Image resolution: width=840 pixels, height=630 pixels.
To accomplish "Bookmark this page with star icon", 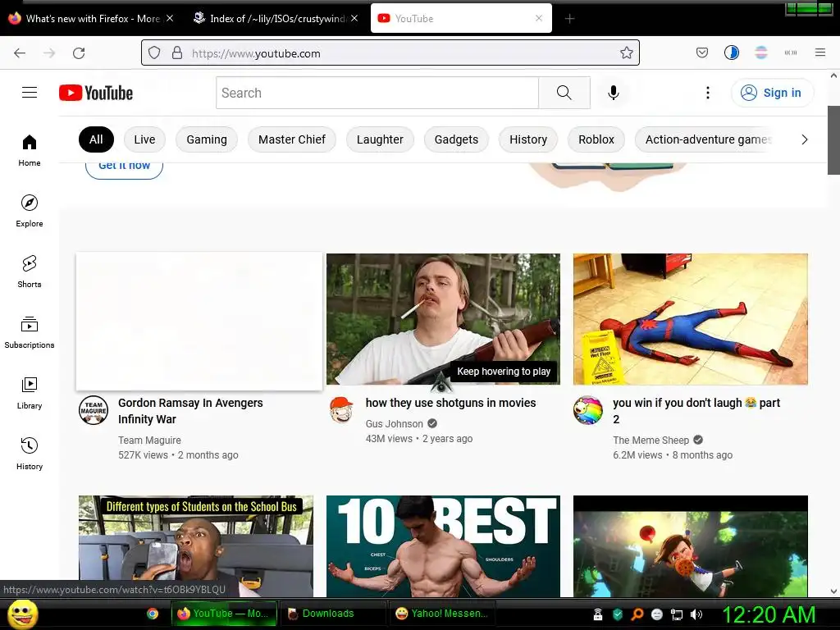I will pyautogui.click(x=626, y=53).
